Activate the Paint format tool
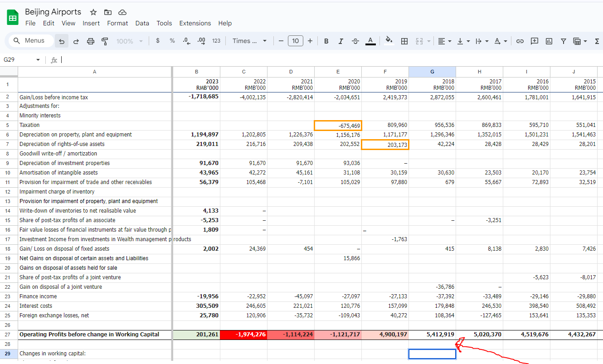This screenshot has width=603, height=364. pos(105,41)
